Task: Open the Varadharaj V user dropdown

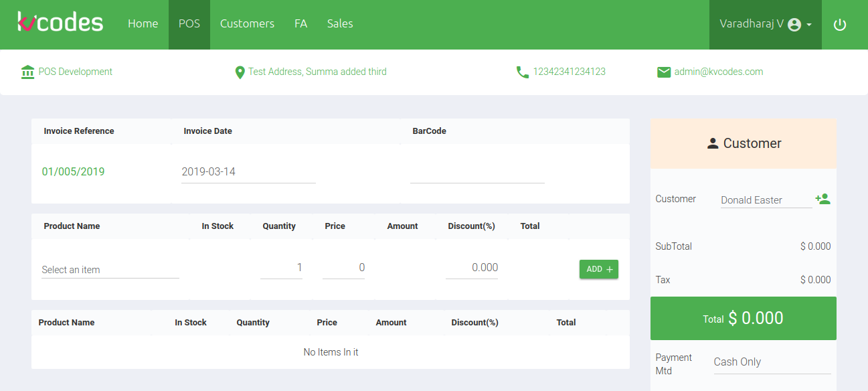Action: coord(765,24)
